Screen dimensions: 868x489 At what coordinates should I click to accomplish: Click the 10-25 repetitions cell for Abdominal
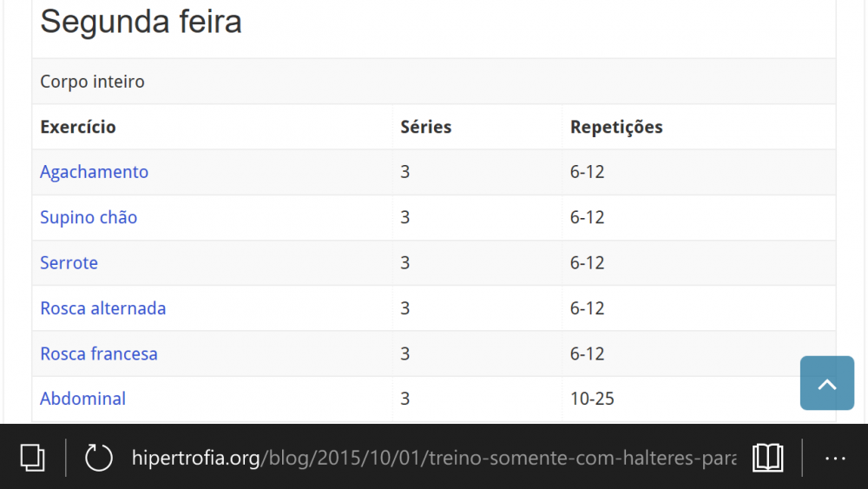tap(592, 399)
